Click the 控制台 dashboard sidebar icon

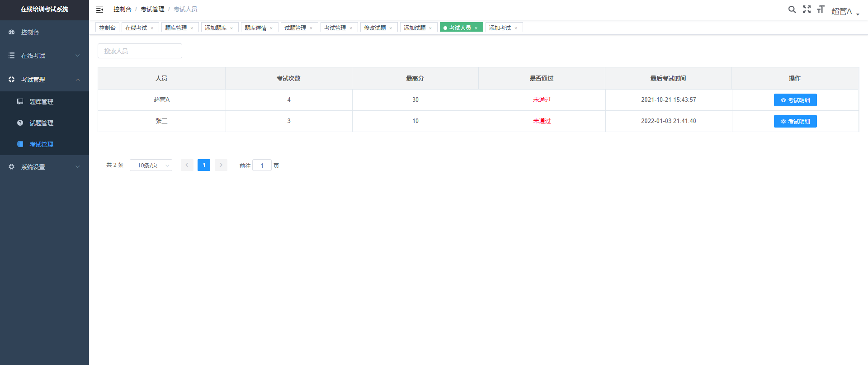12,32
